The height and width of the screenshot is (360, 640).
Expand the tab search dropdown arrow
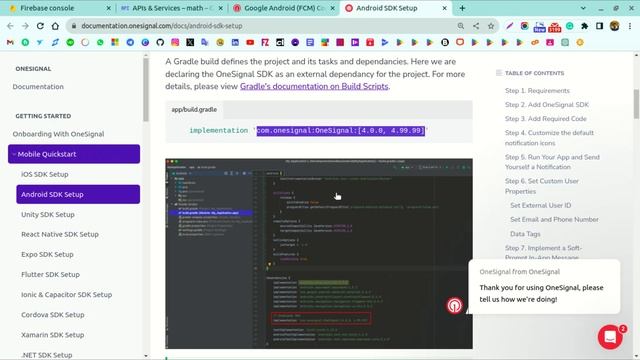583,8
